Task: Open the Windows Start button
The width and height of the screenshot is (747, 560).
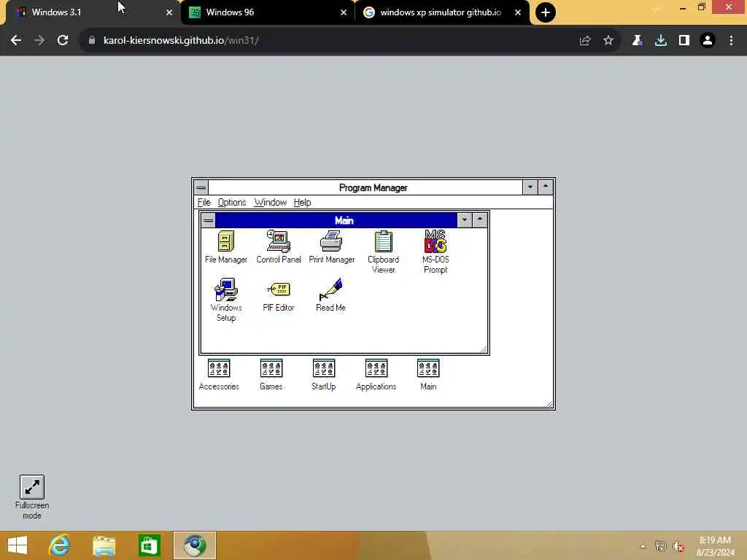Action: coord(18,545)
